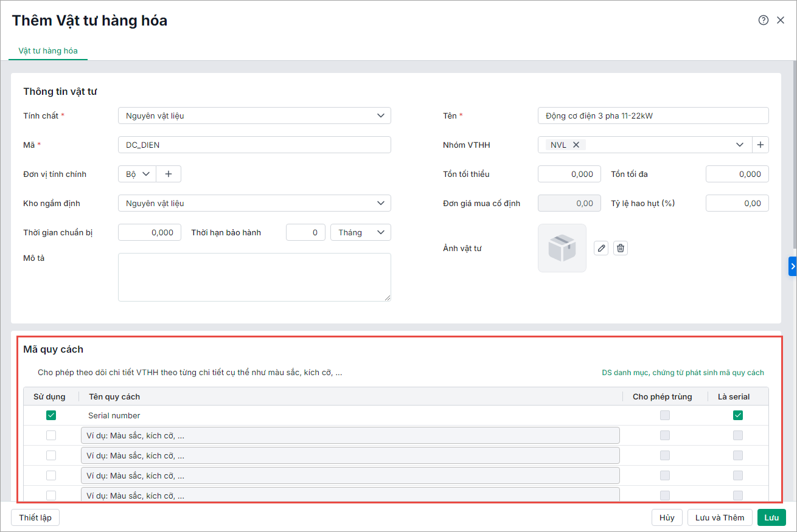Click the plus icon beside Đơn vị tính chính

(x=169, y=174)
